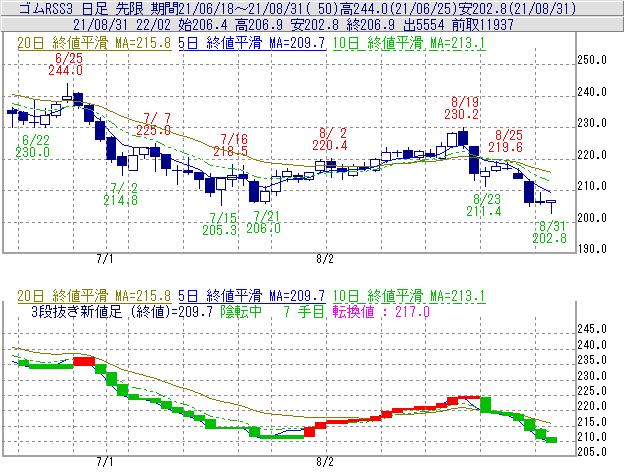
Task: Select top chart 20日 終値平滑 MA=215.8 legend
Action: [94, 43]
